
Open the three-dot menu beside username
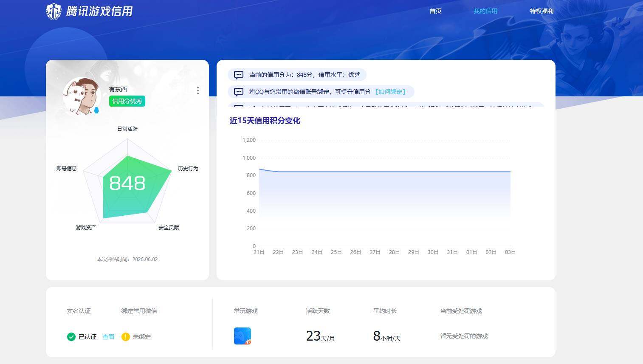[198, 90]
